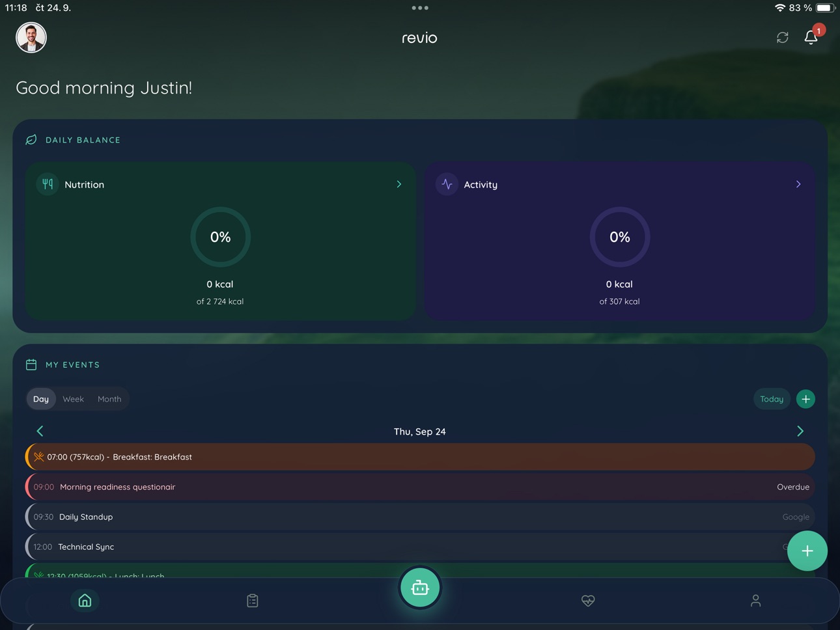
Task: Add new event with small plus icon
Action: coord(806,399)
